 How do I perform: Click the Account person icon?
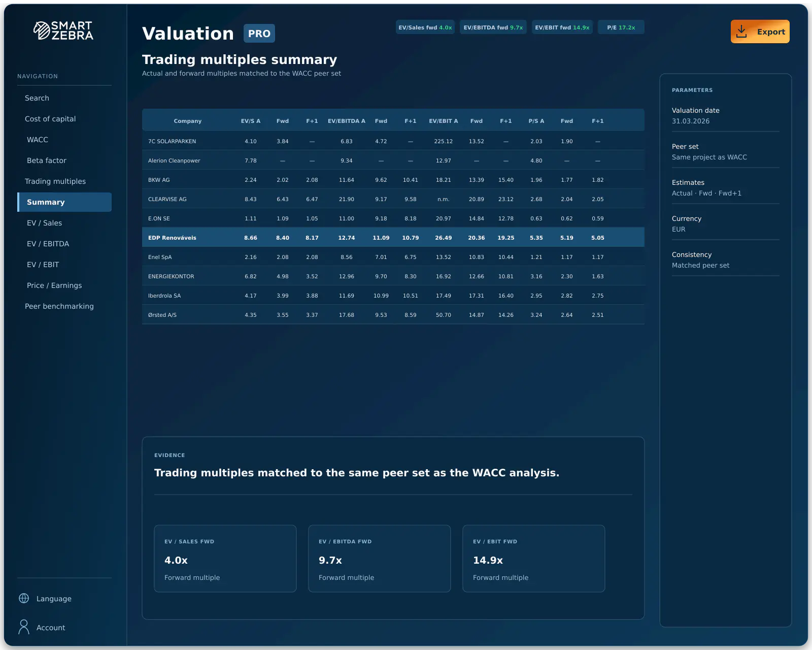(x=24, y=627)
